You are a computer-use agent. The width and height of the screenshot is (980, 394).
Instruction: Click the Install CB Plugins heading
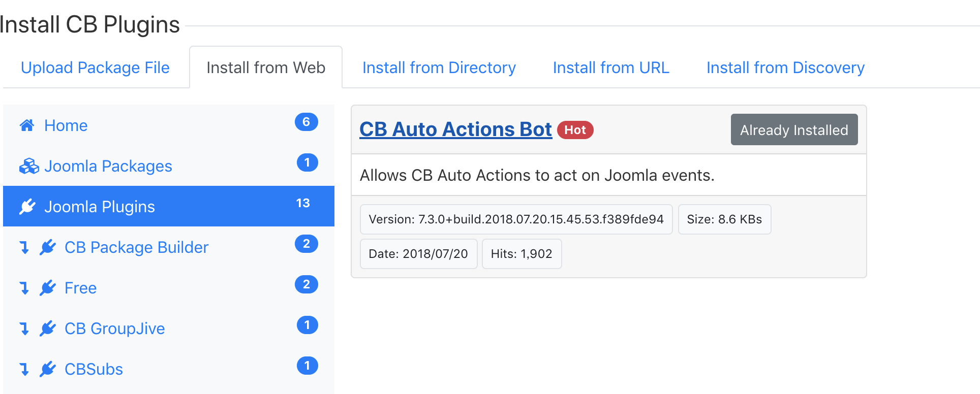(x=89, y=24)
